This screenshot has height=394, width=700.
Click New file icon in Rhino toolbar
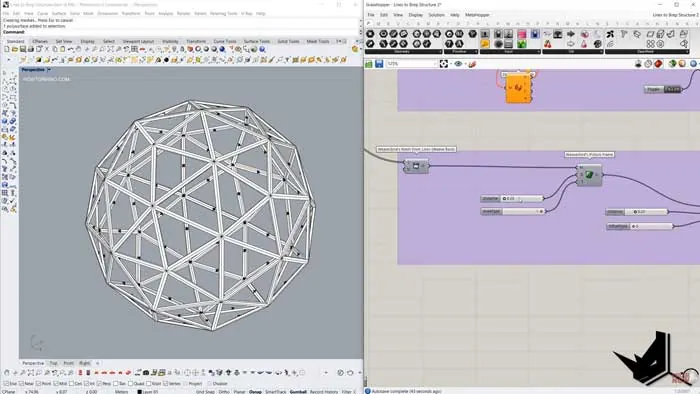[7, 49]
